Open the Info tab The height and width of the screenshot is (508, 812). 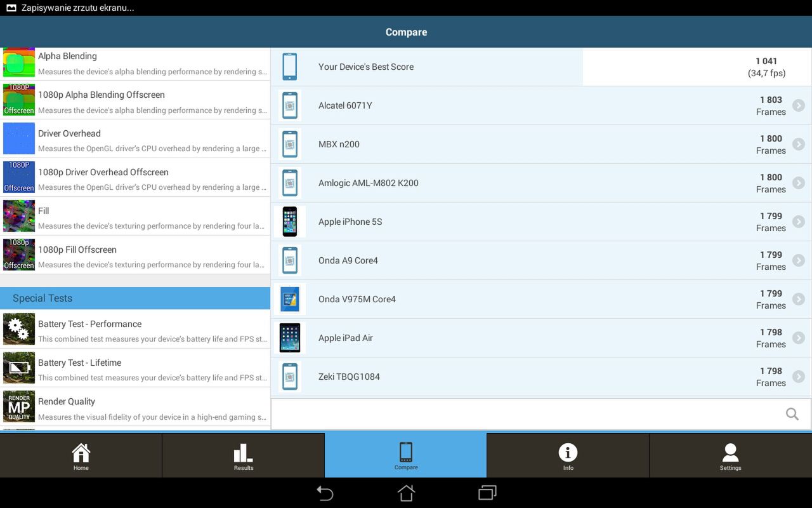tap(568, 455)
